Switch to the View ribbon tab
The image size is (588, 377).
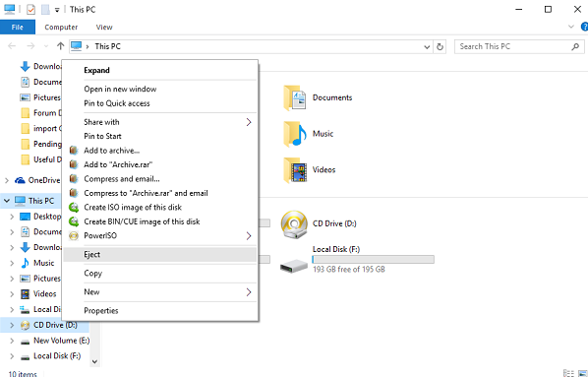tap(104, 27)
